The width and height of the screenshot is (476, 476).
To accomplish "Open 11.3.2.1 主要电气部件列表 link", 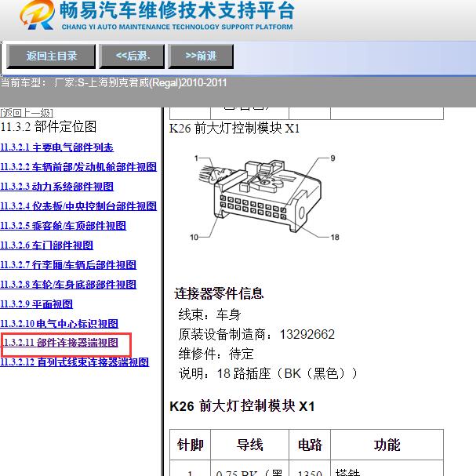I will click(x=56, y=147).
